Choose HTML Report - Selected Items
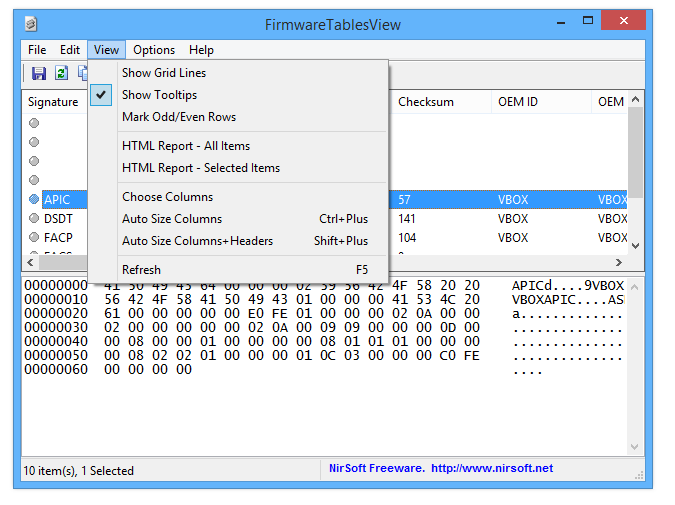This screenshot has width=675, height=505. 238,168
